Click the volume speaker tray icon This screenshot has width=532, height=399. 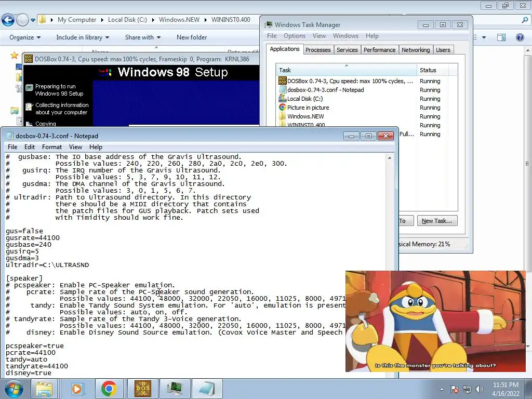click(x=480, y=389)
